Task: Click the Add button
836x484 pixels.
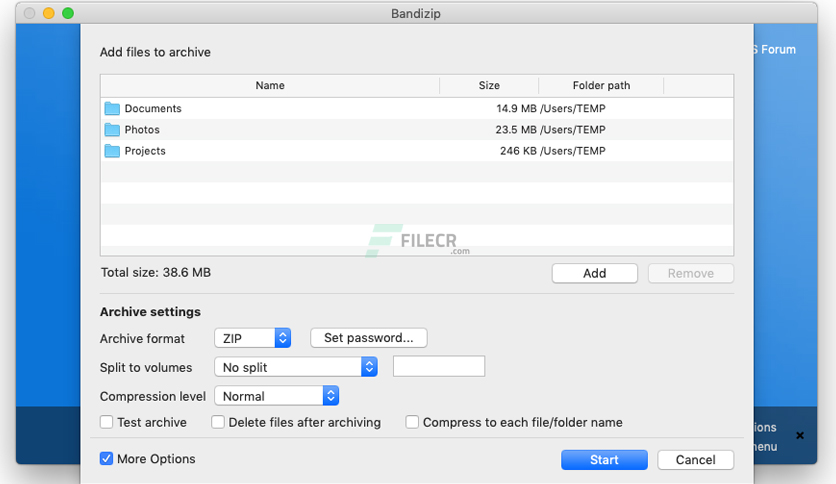Action: (594, 273)
